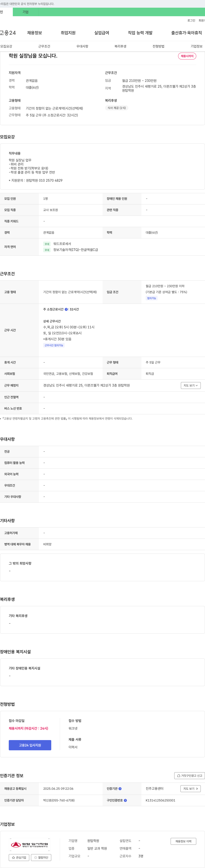Click registration date 2025.06.25 09:22:06
The height and width of the screenshot is (868, 205).
58,788
